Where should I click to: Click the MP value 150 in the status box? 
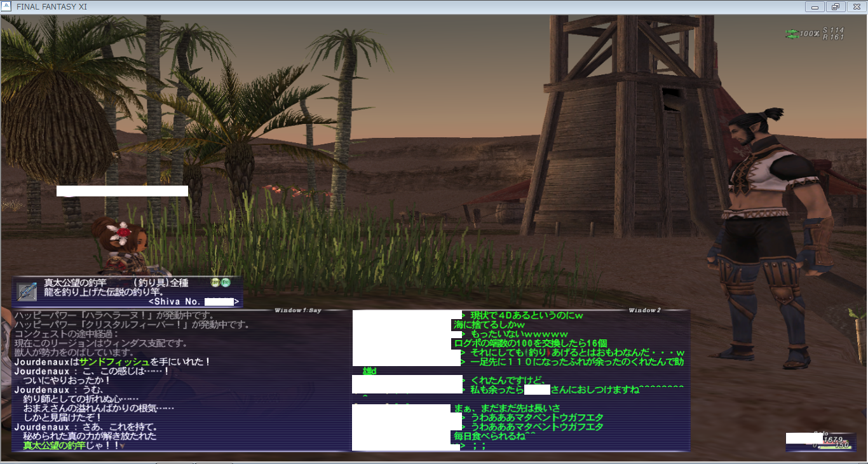(x=842, y=445)
